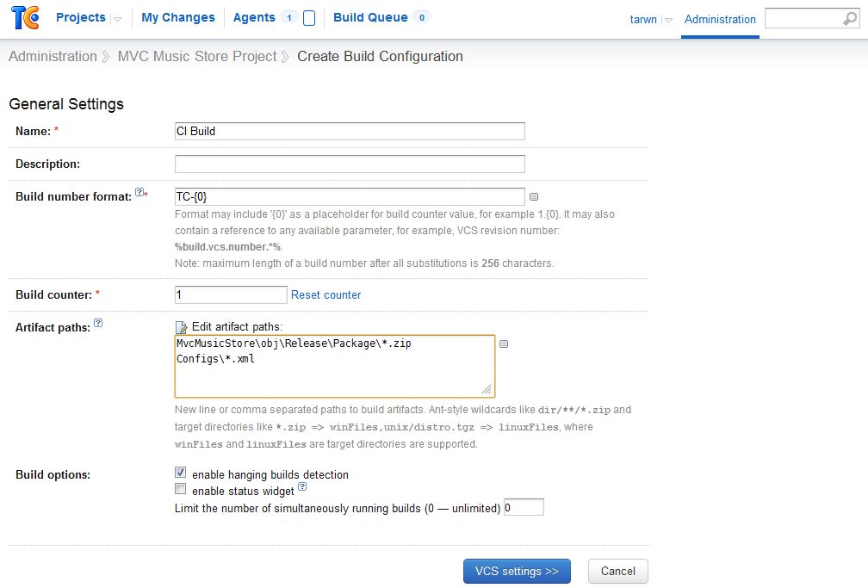Open the Artifact paths help icon
The width and height of the screenshot is (868, 588).
[x=98, y=323]
